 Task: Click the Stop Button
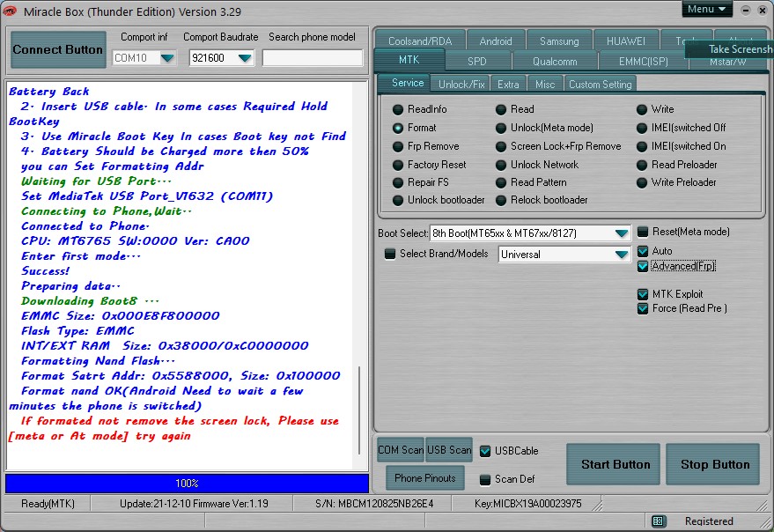[713, 464]
